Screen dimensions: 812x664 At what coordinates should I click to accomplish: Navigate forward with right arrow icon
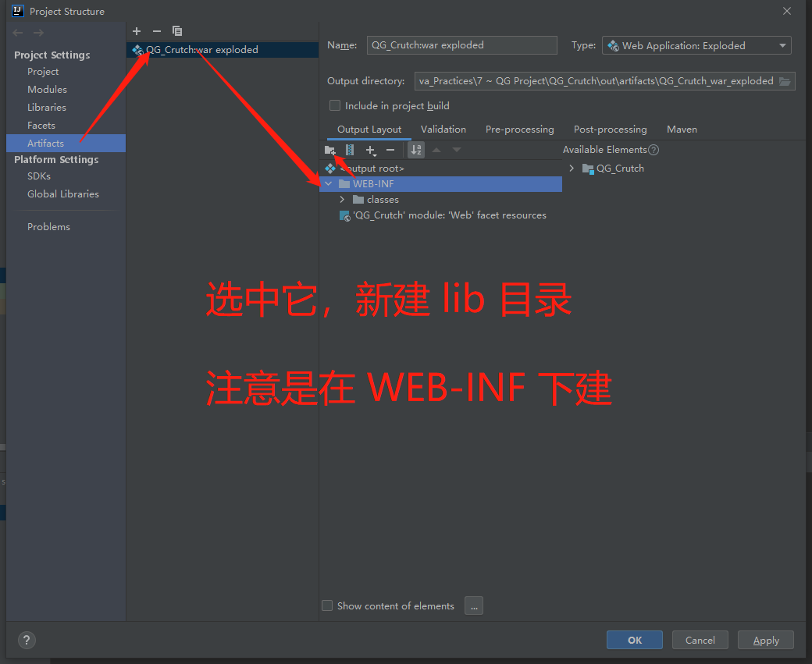tap(38, 33)
